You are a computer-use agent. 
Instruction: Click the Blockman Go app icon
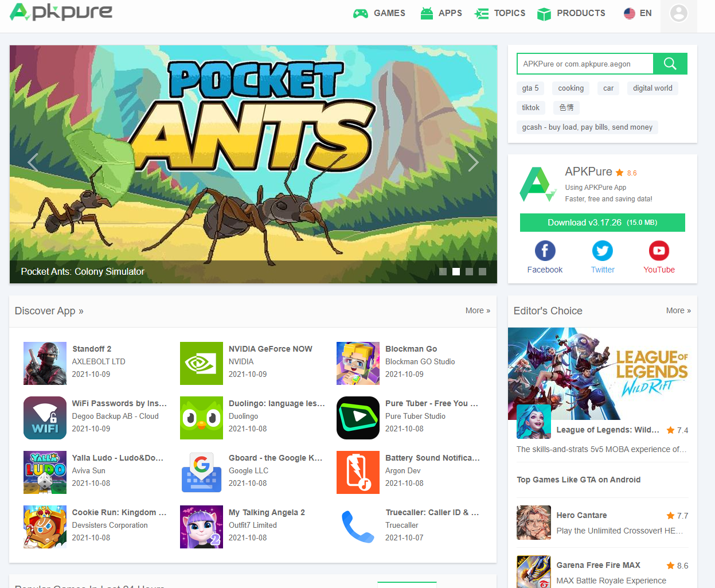click(358, 363)
